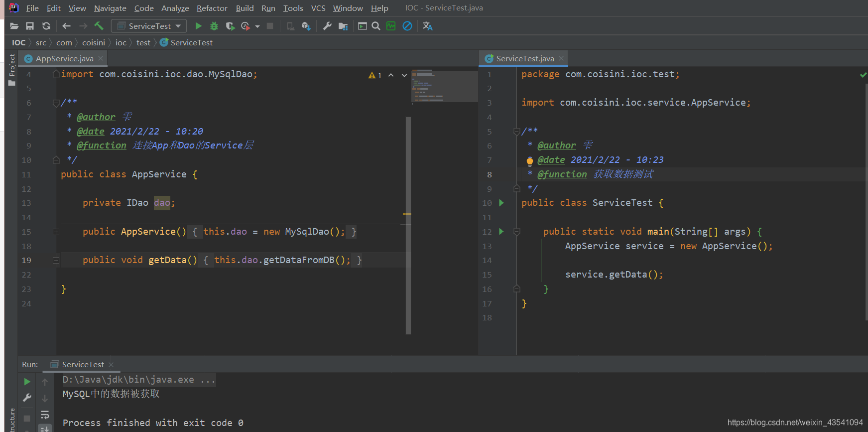
Task: Click the blue circle-slash icon
Action: 407,26
